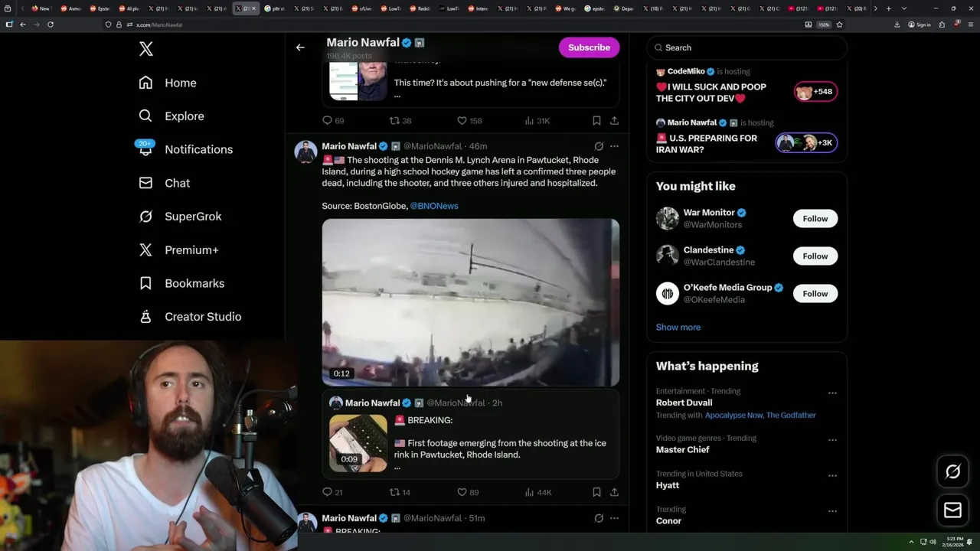Viewport: 980px width, 551px height.
Task: Open Chat in the sidebar
Action: [x=165, y=183]
